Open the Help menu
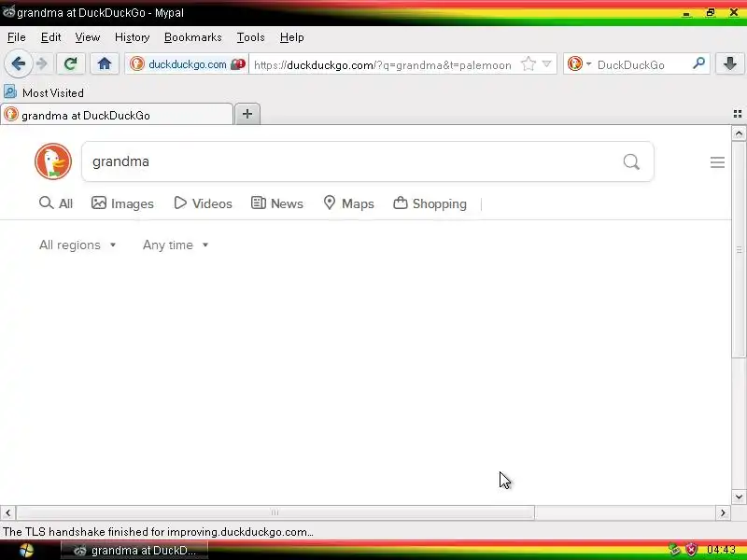 (x=292, y=37)
